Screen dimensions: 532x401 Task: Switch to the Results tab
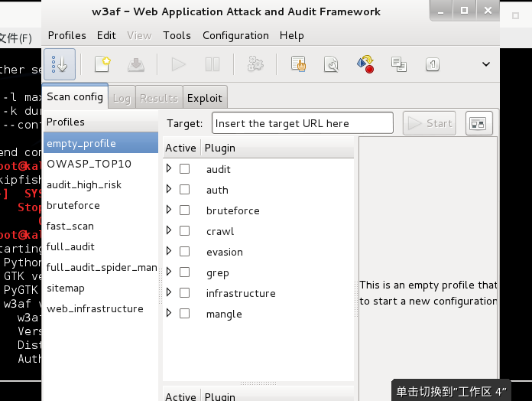coord(159,98)
